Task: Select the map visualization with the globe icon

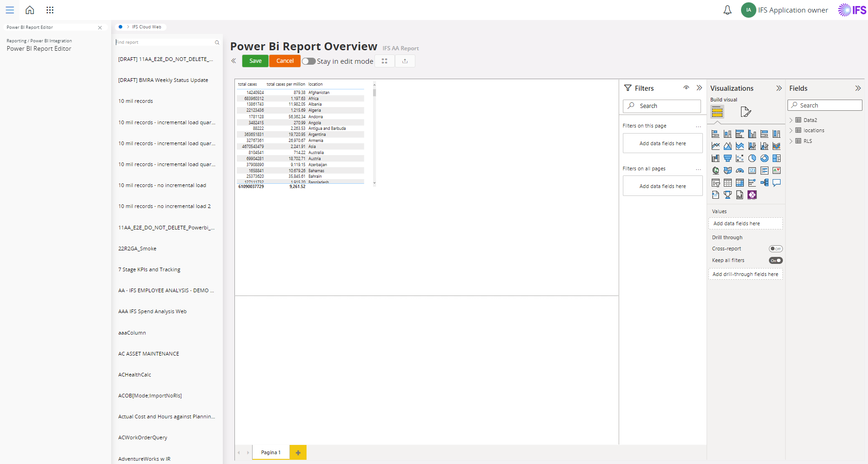Action: (715, 170)
